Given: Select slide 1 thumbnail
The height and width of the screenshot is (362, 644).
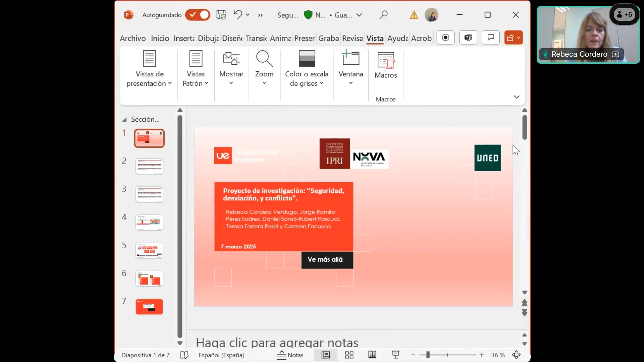Looking at the screenshot, I should click(x=149, y=138).
